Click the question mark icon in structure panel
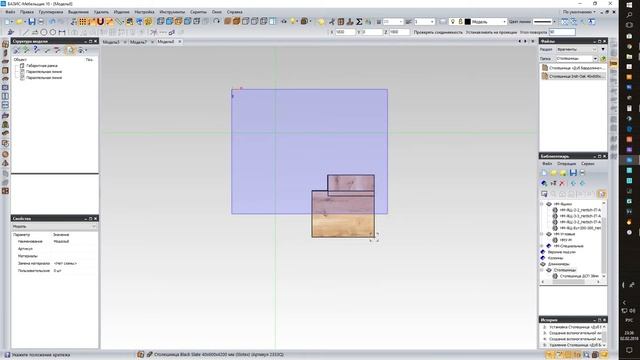The height and width of the screenshot is (360, 640). (36, 50)
